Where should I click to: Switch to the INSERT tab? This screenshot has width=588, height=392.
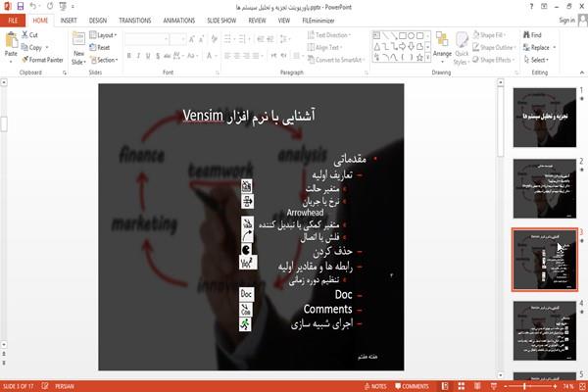(69, 21)
